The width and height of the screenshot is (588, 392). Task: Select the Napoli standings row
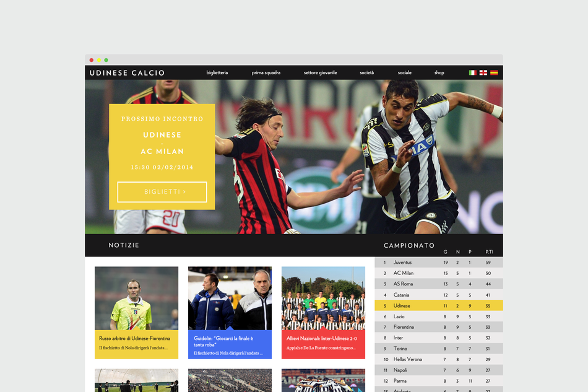coord(439,370)
